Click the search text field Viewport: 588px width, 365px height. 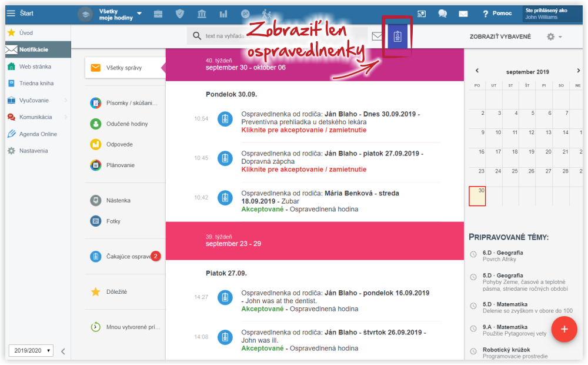tap(278, 36)
